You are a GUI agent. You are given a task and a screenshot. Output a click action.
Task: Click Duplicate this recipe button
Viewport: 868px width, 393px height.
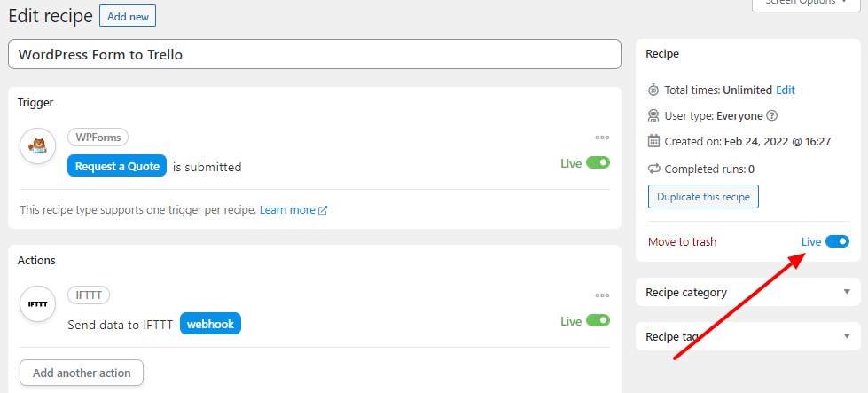point(703,197)
